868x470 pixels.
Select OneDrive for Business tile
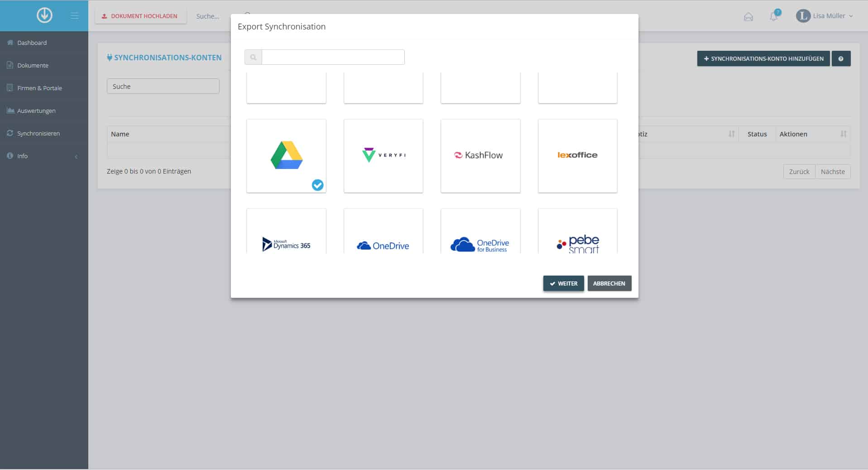click(x=480, y=231)
